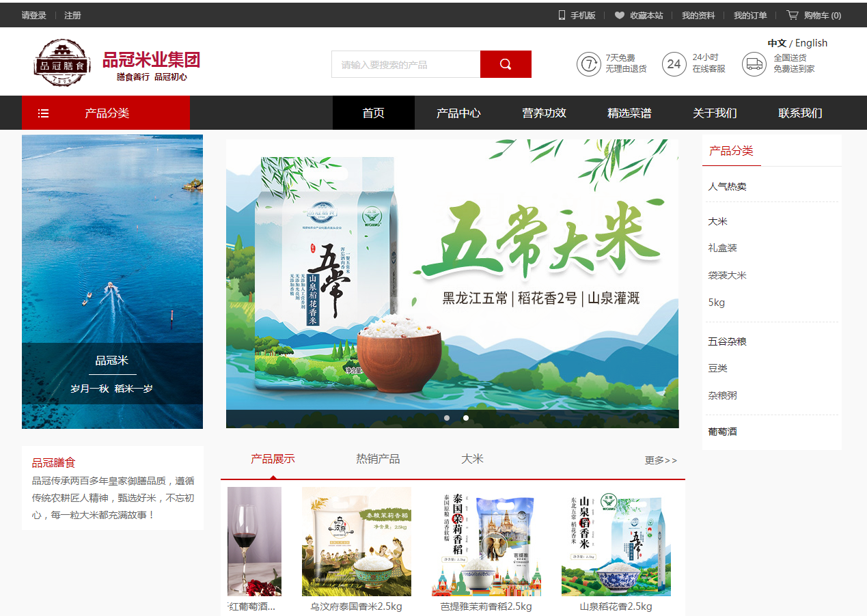The image size is (867, 616).
Task: Click the 24-hour online service icon
Action: click(x=674, y=64)
